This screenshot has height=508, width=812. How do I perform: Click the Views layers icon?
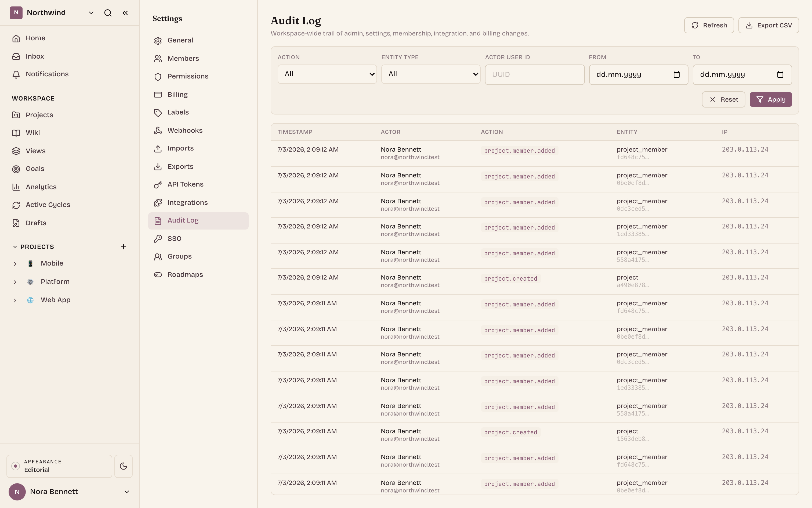coord(16,151)
